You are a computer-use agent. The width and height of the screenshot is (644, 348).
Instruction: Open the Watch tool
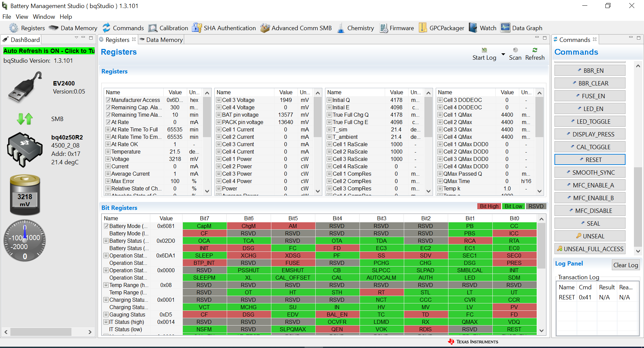[483, 28]
